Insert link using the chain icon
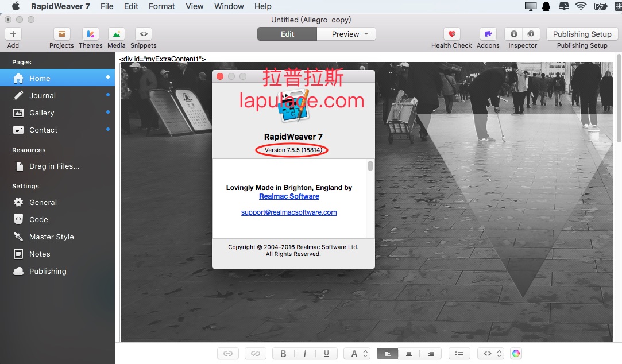Viewport: 622px width, 364px height. click(x=227, y=353)
